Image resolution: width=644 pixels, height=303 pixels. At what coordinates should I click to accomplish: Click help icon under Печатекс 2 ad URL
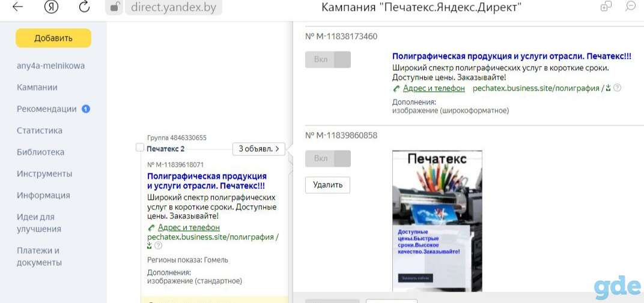(159, 245)
